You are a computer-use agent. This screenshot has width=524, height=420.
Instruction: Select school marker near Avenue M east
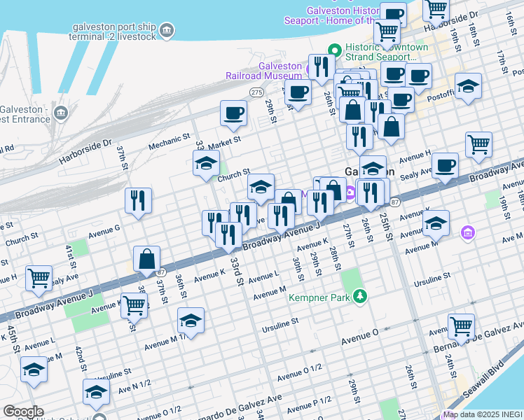[436, 226]
